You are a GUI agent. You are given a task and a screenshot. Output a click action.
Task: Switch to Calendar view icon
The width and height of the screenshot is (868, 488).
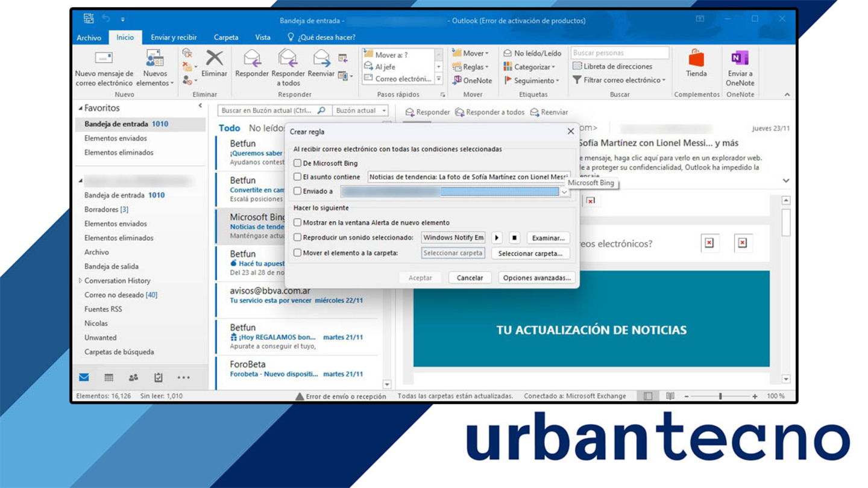tap(108, 378)
